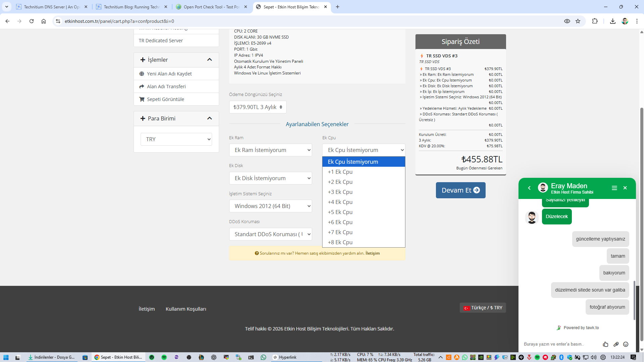Click the taskbar clock showing 13:22:24

click(x=617, y=357)
